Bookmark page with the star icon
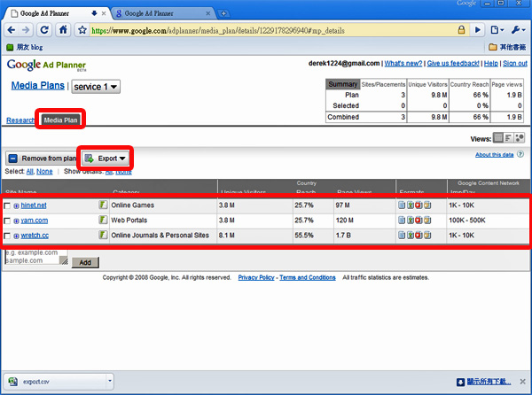This screenshot has height=395, width=532. 82,30
